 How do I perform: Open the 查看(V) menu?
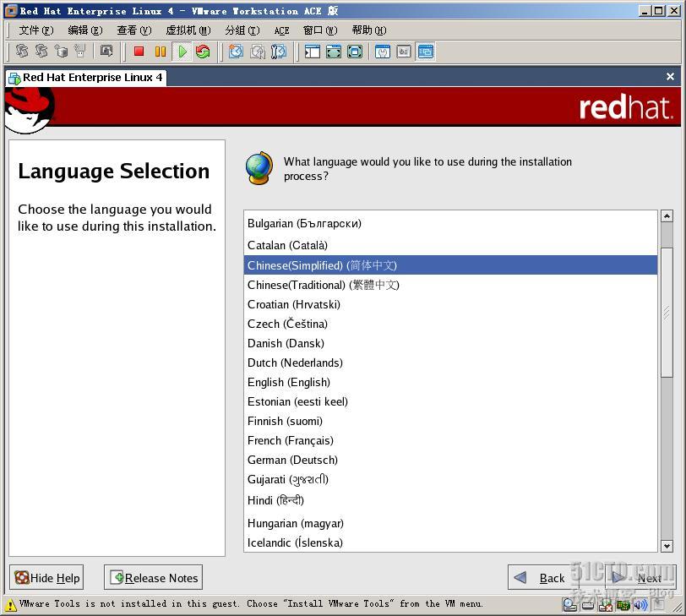pos(133,30)
